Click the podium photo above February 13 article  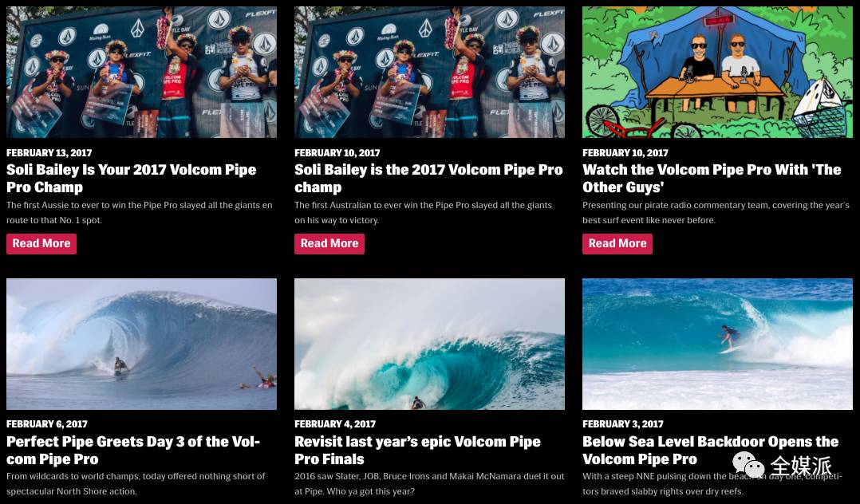click(141, 72)
